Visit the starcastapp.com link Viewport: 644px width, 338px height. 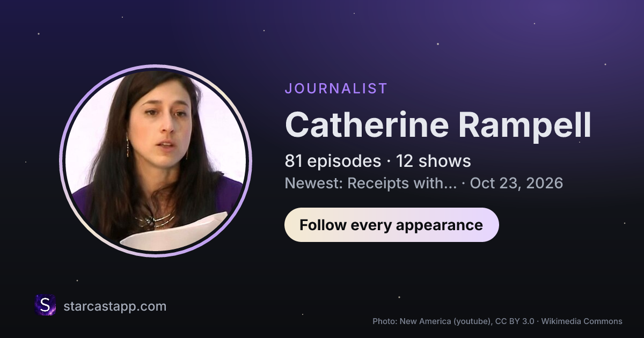[115, 306]
